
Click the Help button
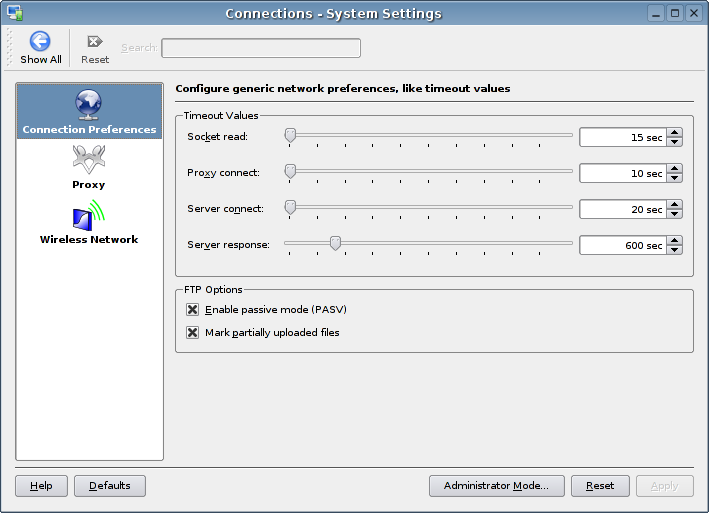41,486
